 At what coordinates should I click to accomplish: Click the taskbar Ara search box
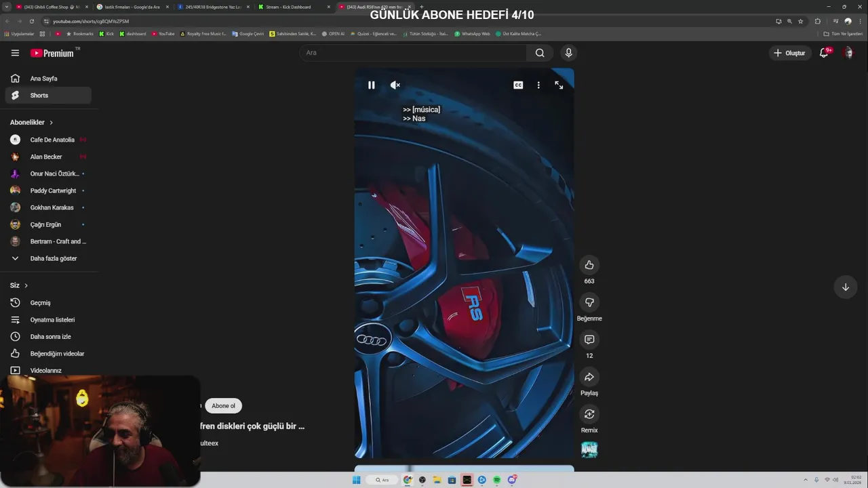pos(382,480)
